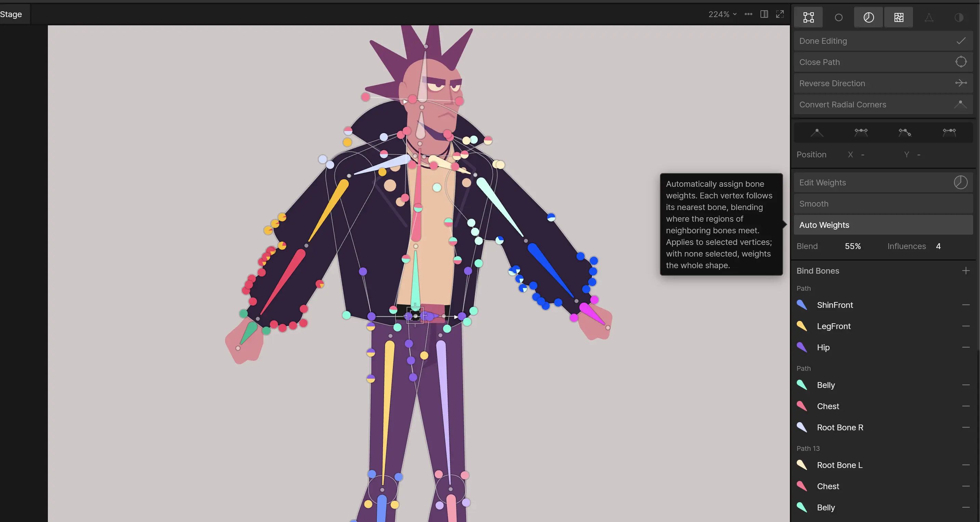
Task: Open the grid pattern tab icon
Action: tap(899, 17)
